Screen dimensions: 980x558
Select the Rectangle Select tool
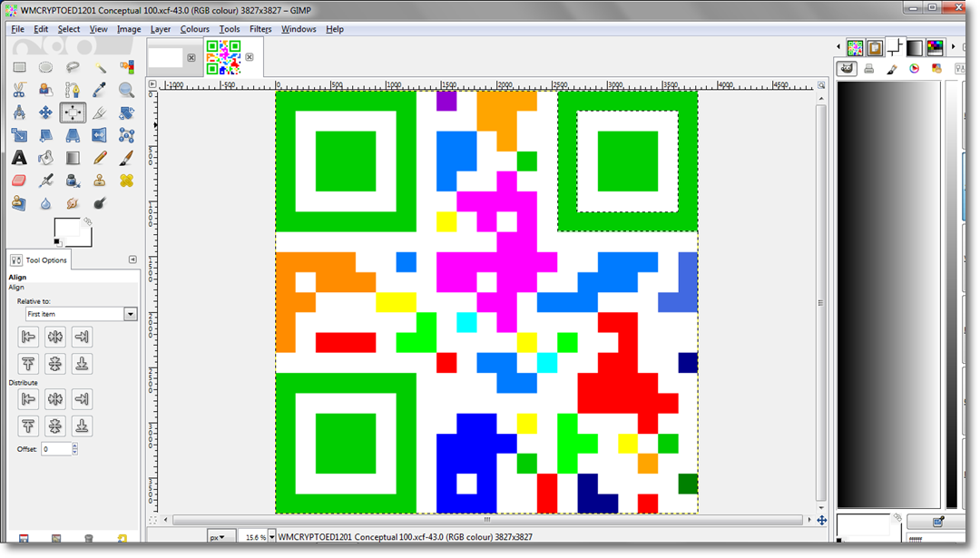(19, 67)
